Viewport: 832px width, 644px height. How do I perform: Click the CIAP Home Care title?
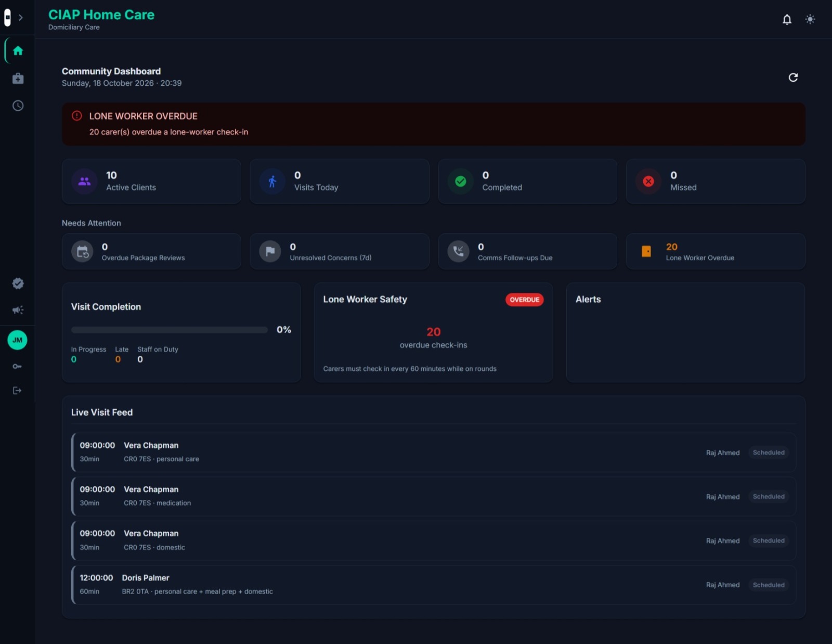click(x=101, y=15)
